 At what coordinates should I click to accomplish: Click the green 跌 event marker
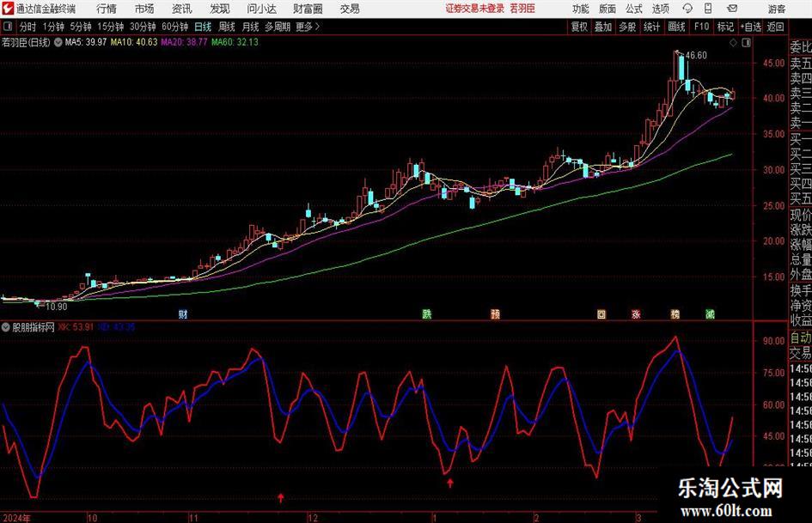coord(427,313)
